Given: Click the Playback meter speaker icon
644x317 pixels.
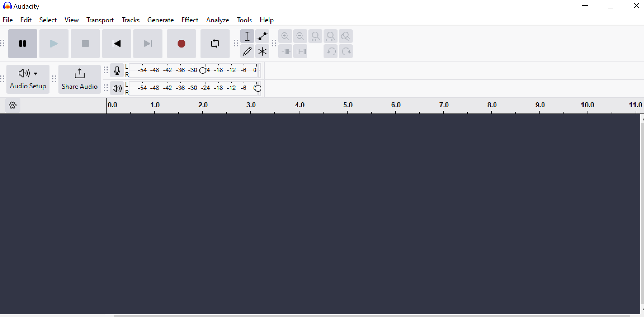Looking at the screenshot, I should pos(117,88).
